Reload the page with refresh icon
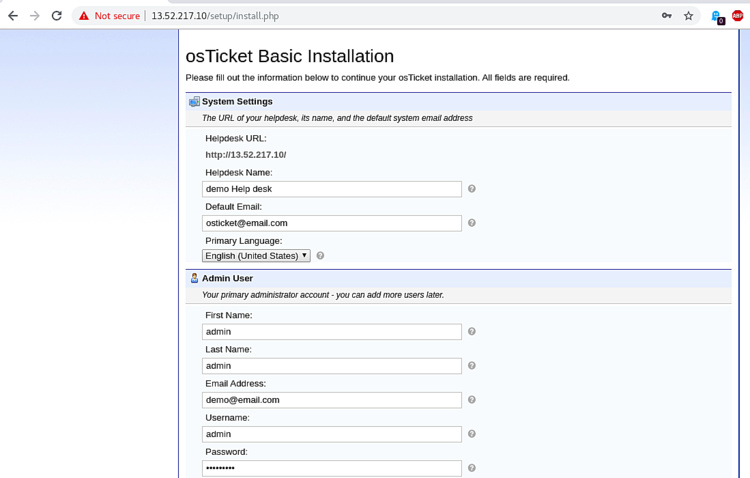 57,16
